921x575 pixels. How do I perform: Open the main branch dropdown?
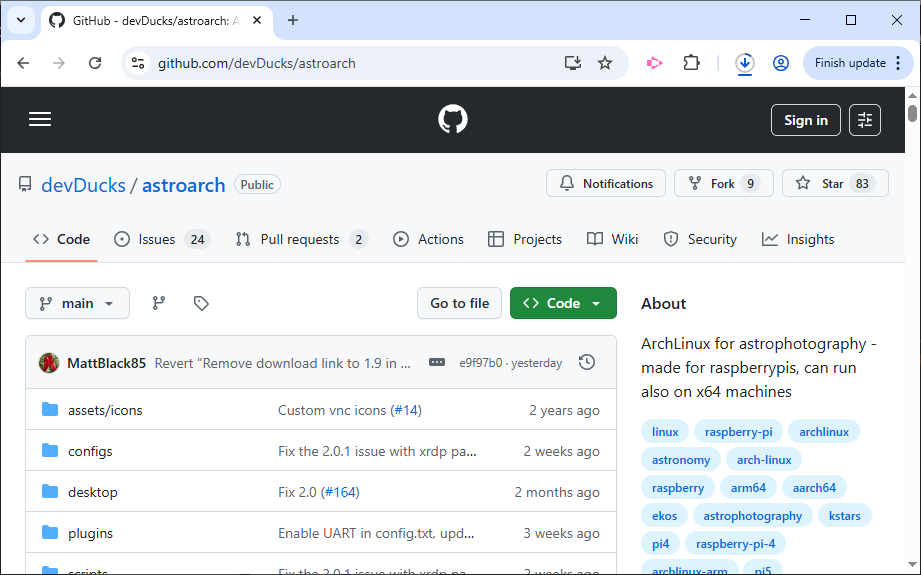coord(78,303)
